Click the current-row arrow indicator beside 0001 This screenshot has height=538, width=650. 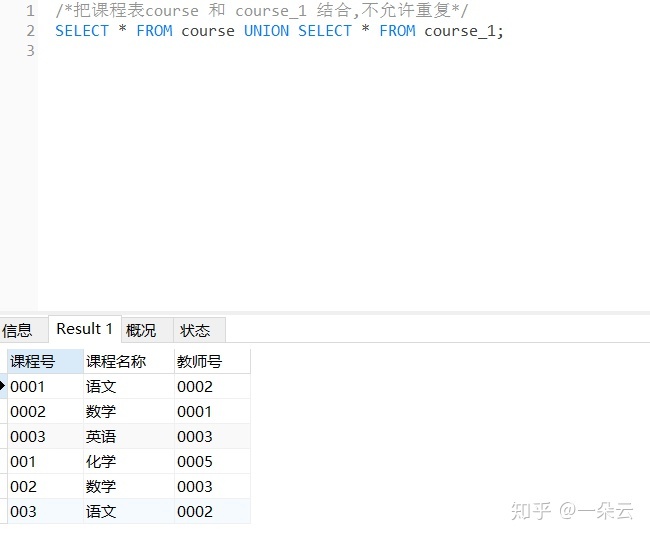[x=3, y=386]
